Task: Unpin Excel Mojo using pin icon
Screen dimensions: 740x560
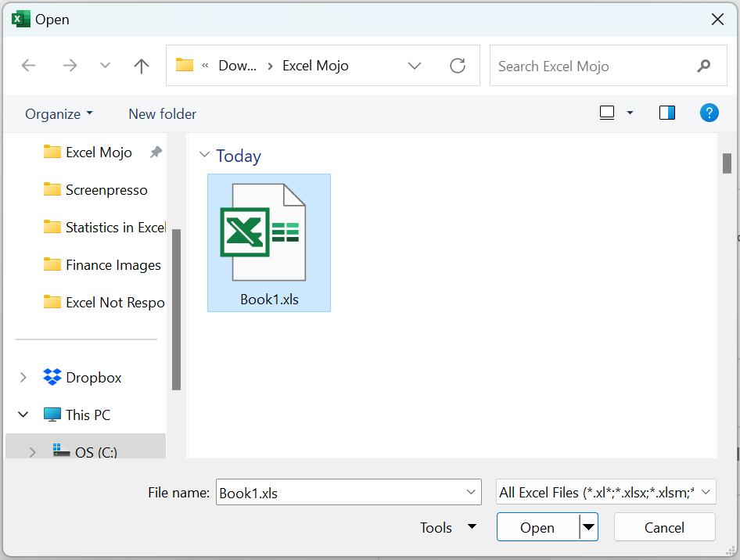Action: click(156, 152)
